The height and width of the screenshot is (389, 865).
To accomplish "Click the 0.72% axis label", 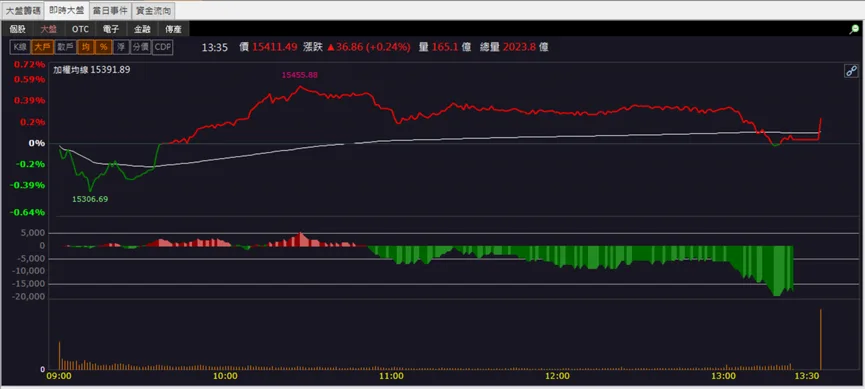I will click(30, 65).
